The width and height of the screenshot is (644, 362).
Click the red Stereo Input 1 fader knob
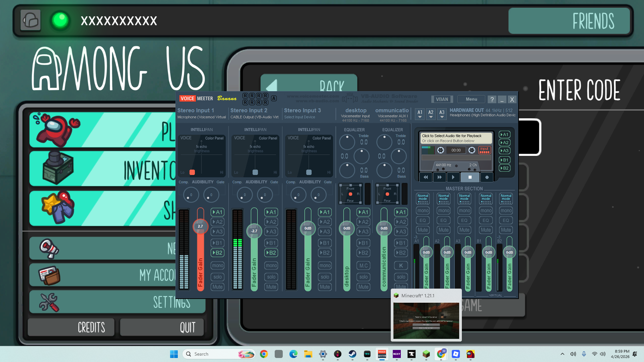(200, 226)
